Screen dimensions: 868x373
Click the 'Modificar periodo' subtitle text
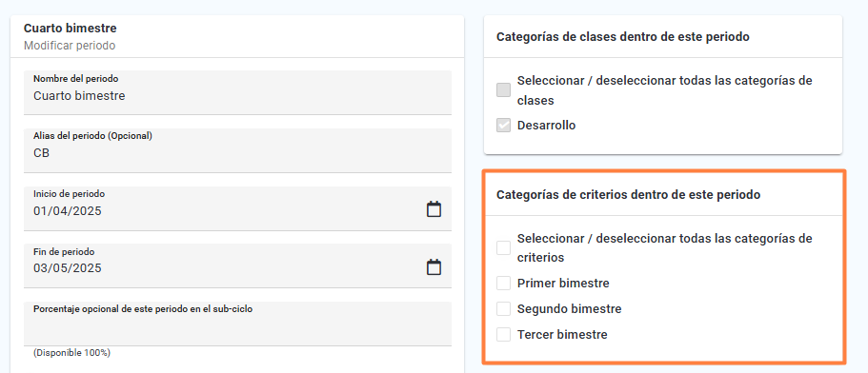pyautogui.click(x=70, y=46)
